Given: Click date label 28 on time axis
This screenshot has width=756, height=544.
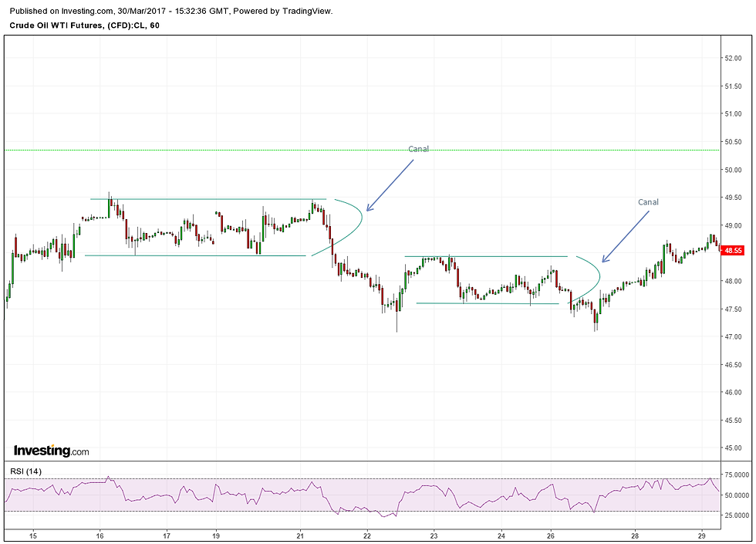Looking at the screenshot, I should 635,536.
